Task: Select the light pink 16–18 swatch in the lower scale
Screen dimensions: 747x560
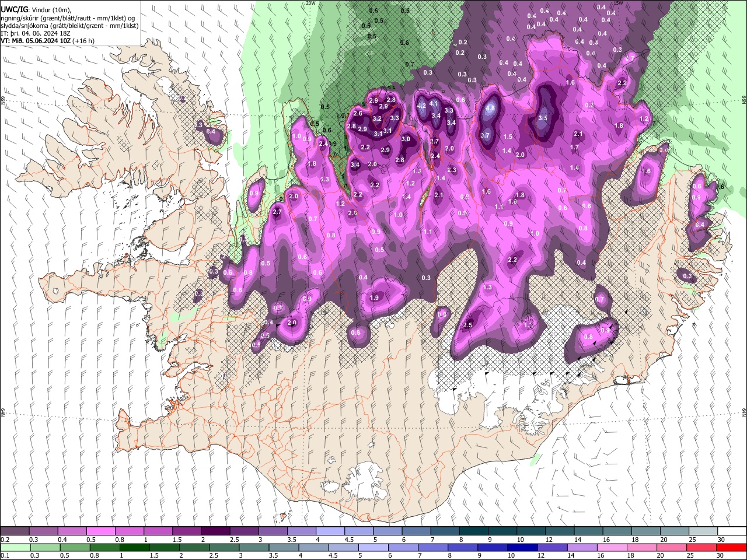Action: coord(612,547)
